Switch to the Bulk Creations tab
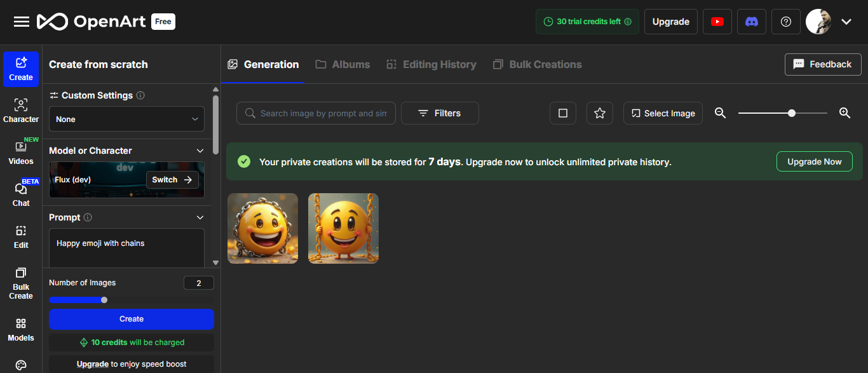 pyautogui.click(x=537, y=64)
